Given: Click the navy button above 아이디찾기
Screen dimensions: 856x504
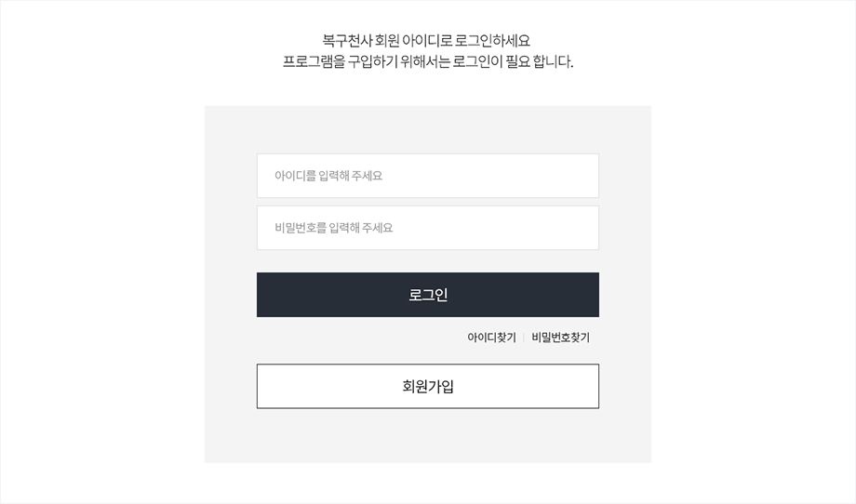Looking at the screenshot, I should [427, 295].
